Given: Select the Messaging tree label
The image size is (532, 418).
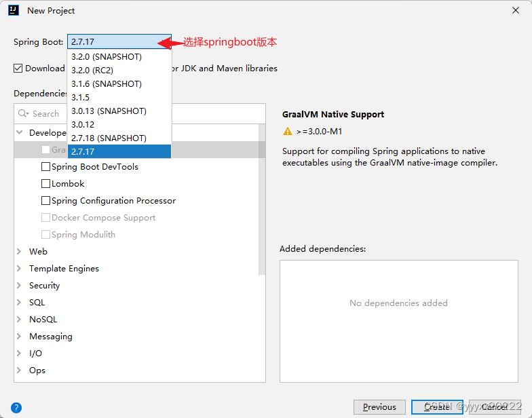Looking at the screenshot, I should [50, 337].
